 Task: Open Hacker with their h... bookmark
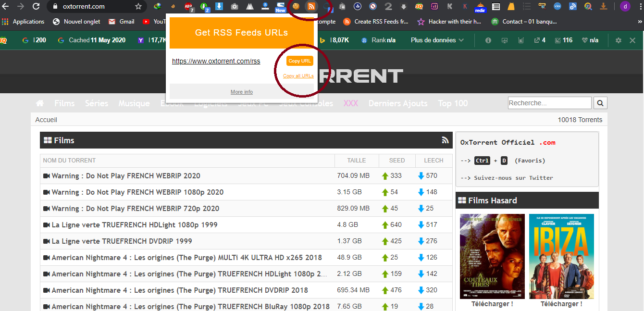pos(449,22)
